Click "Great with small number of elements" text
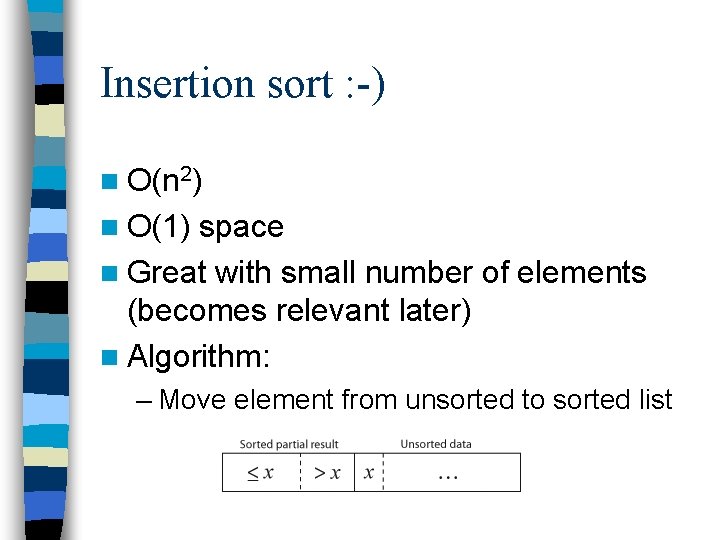 tap(388, 272)
